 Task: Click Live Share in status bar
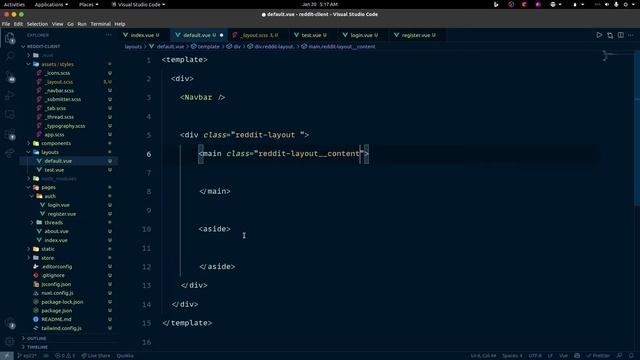click(96, 356)
